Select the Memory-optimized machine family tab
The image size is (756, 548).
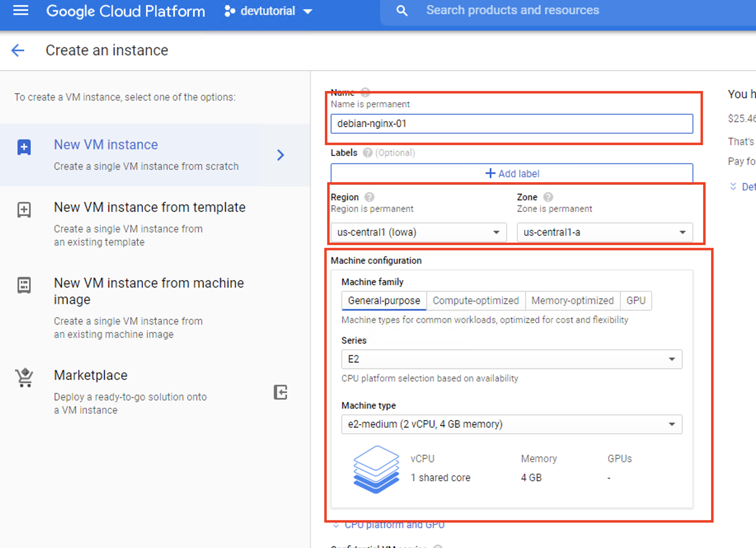pyautogui.click(x=573, y=301)
